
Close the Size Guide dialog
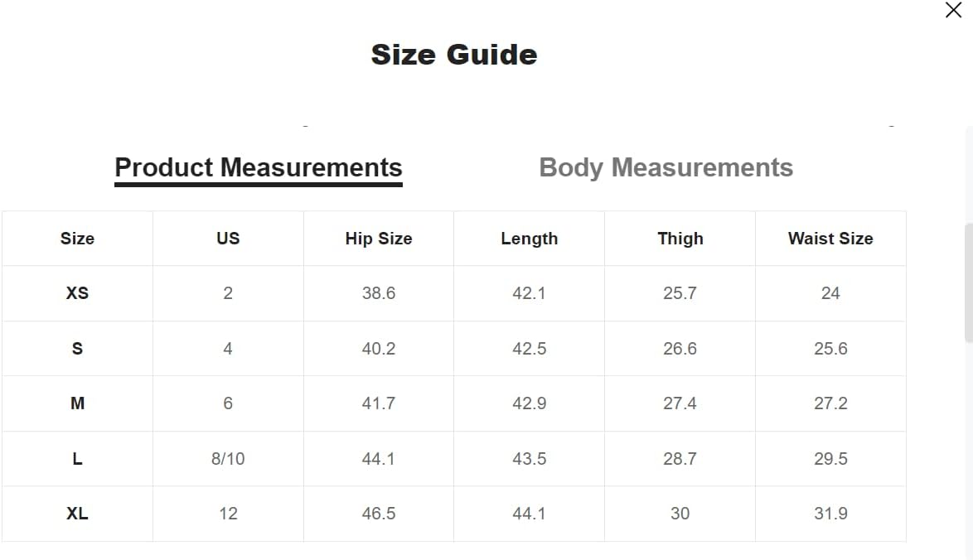[953, 10]
